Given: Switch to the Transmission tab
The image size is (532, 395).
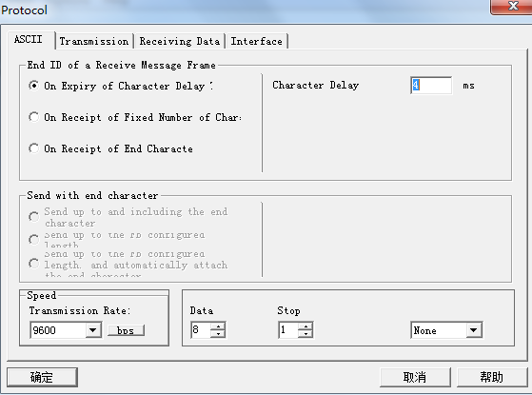Looking at the screenshot, I should 94,41.
